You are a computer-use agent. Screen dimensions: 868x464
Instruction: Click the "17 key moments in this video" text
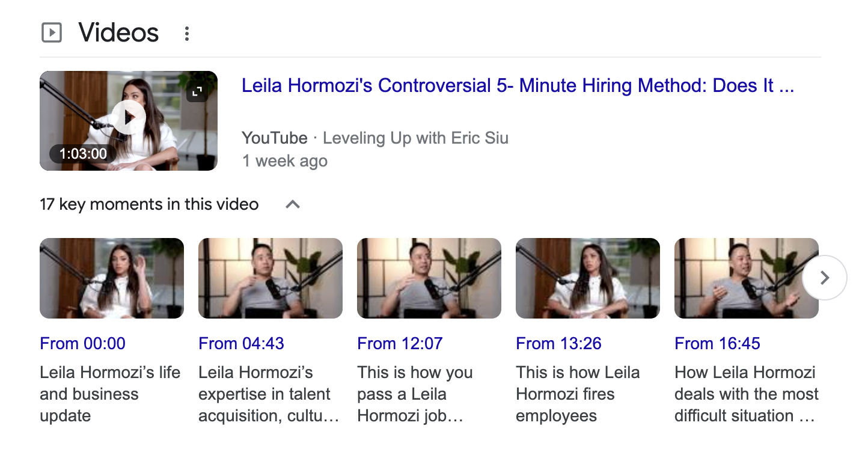tap(149, 205)
